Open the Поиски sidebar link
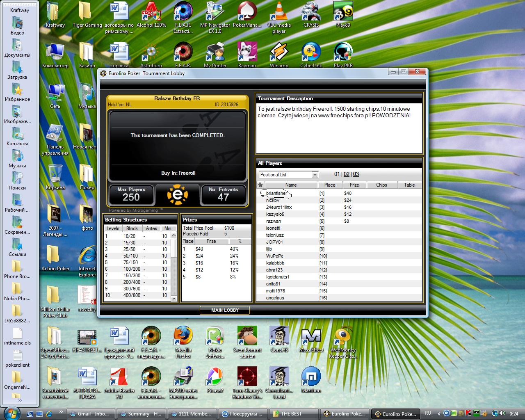The image size is (525, 420). 17,181
